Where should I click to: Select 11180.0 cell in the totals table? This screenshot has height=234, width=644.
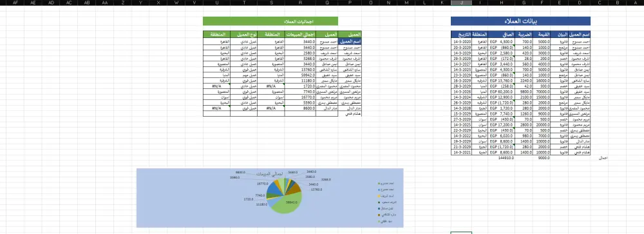click(x=300, y=81)
